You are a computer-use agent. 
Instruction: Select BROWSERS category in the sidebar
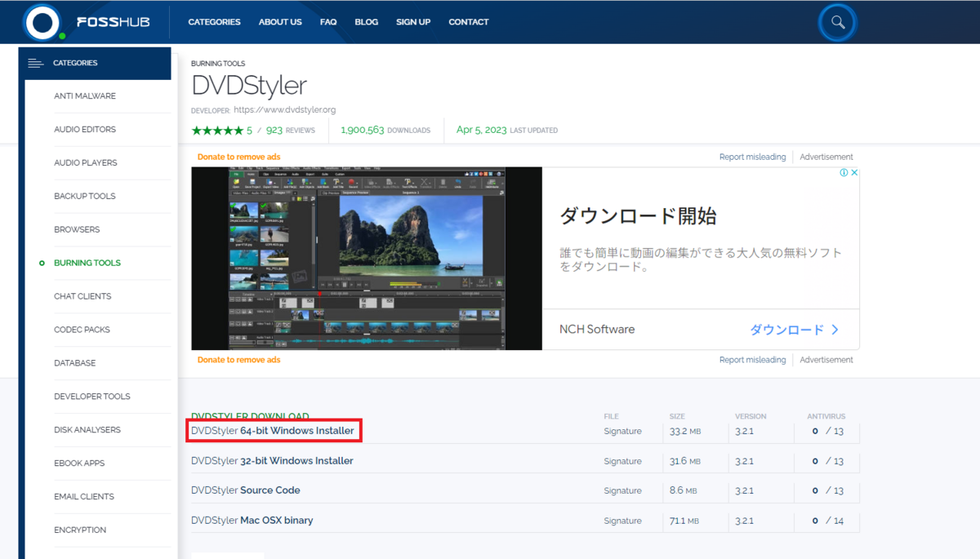pyautogui.click(x=77, y=230)
